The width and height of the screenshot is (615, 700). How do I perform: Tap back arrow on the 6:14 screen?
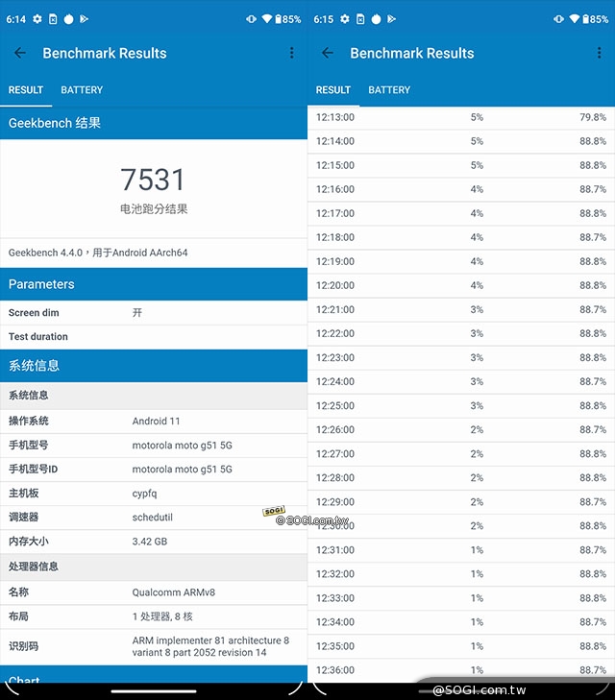pos(20,54)
